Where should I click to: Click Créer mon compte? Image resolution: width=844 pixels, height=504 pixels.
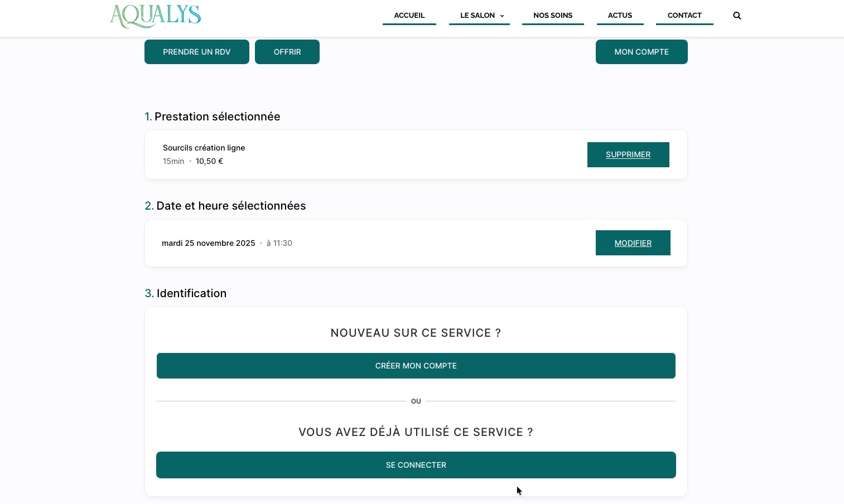click(x=416, y=366)
